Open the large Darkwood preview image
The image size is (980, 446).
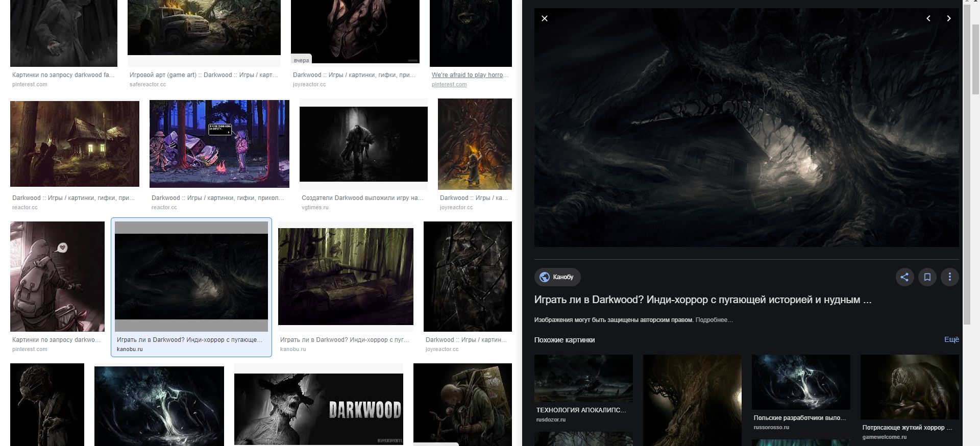click(x=747, y=128)
